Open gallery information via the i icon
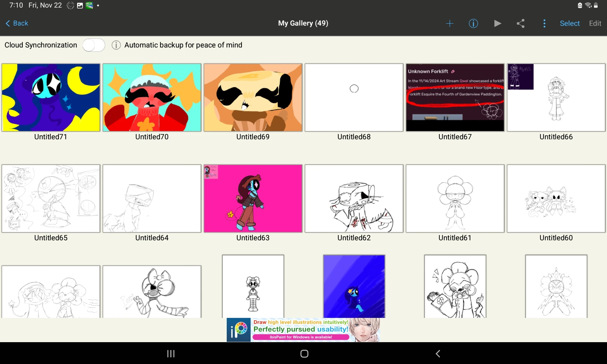The image size is (607, 364). click(x=473, y=23)
